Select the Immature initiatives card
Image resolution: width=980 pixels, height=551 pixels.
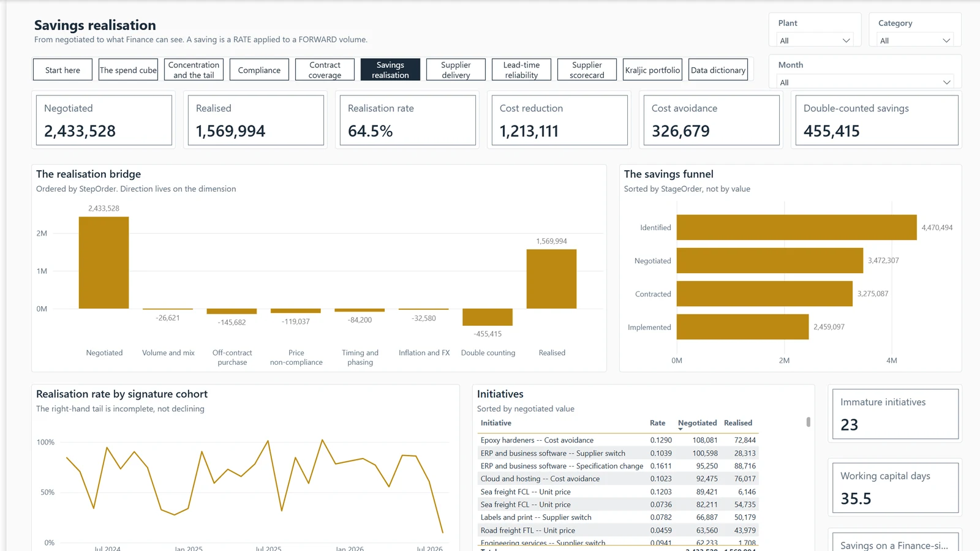895,414
